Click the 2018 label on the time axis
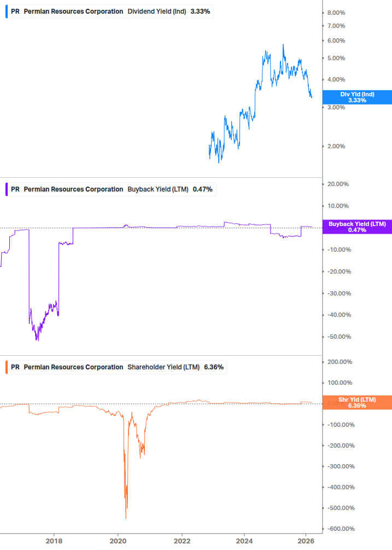The height and width of the screenshot is (550, 392). [x=54, y=541]
